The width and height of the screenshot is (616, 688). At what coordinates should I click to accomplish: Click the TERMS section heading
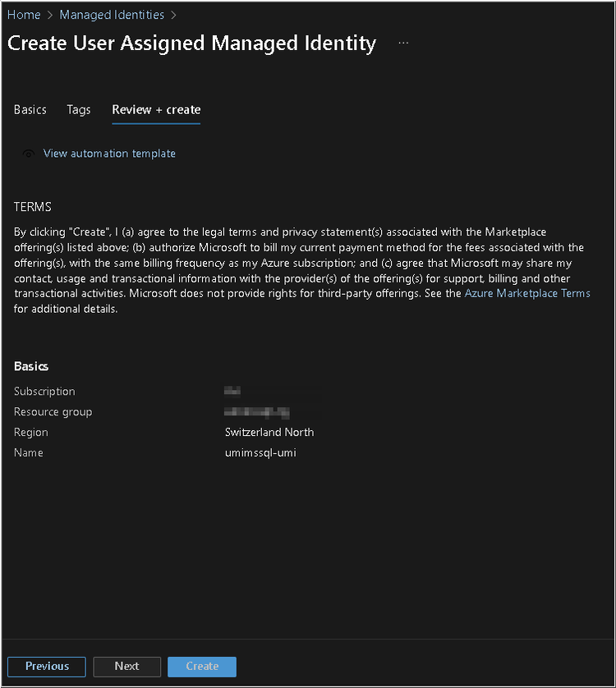click(x=33, y=207)
